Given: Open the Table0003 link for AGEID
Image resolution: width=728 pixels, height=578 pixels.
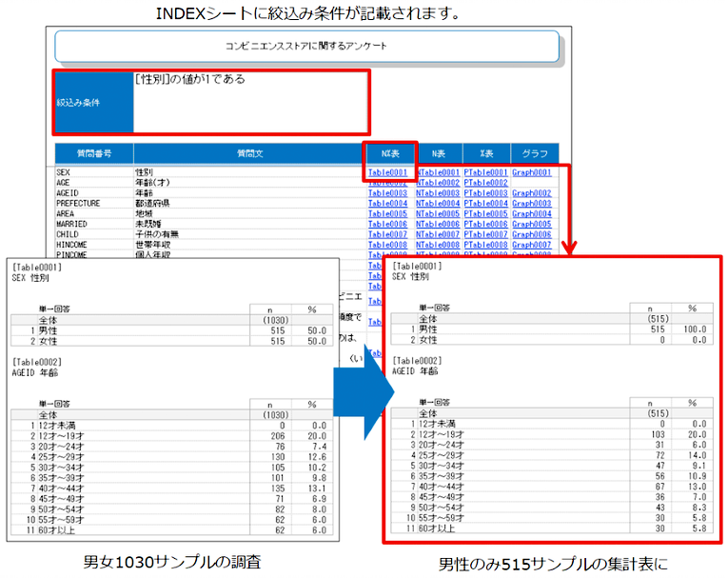Looking at the screenshot, I should 387,192.
